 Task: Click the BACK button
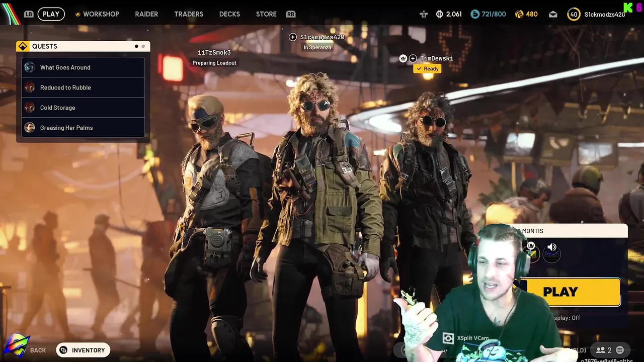tap(38, 350)
